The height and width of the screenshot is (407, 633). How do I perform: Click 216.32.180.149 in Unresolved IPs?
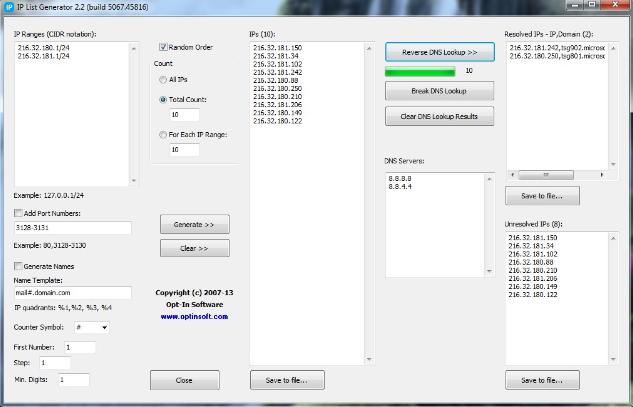(x=533, y=287)
